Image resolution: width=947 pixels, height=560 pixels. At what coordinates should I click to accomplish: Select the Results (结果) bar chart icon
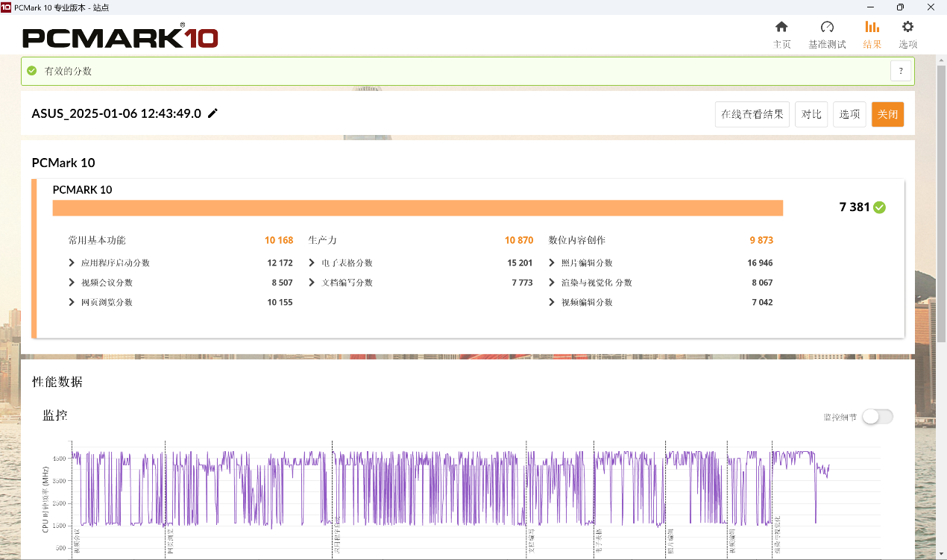click(x=872, y=28)
